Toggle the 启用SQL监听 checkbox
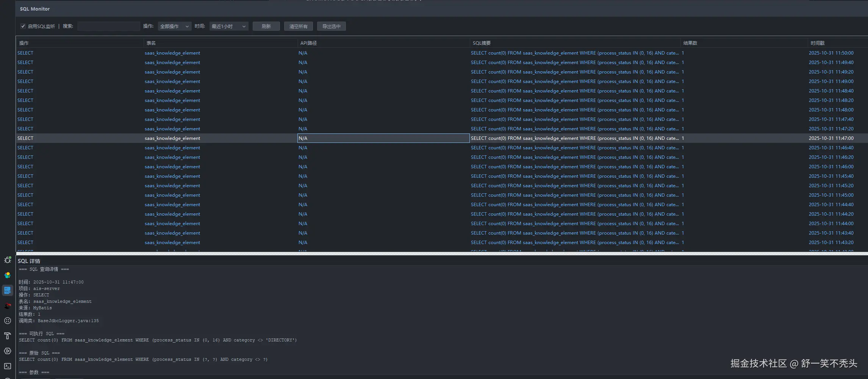Image resolution: width=868 pixels, height=379 pixels. [x=23, y=26]
